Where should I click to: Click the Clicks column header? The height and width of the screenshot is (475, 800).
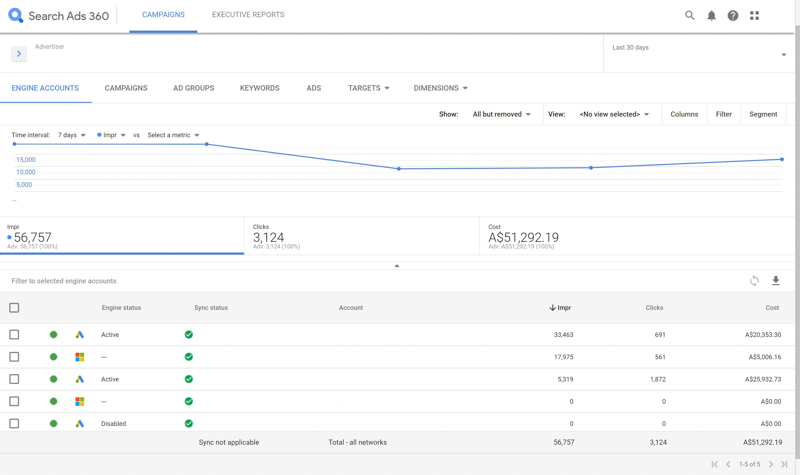click(654, 308)
